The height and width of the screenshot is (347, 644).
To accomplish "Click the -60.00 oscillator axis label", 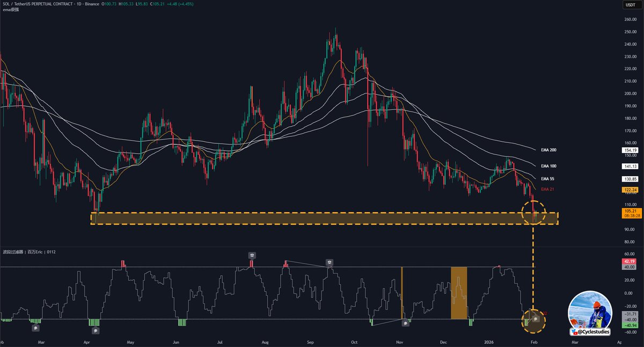I will [x=630, y=332].
